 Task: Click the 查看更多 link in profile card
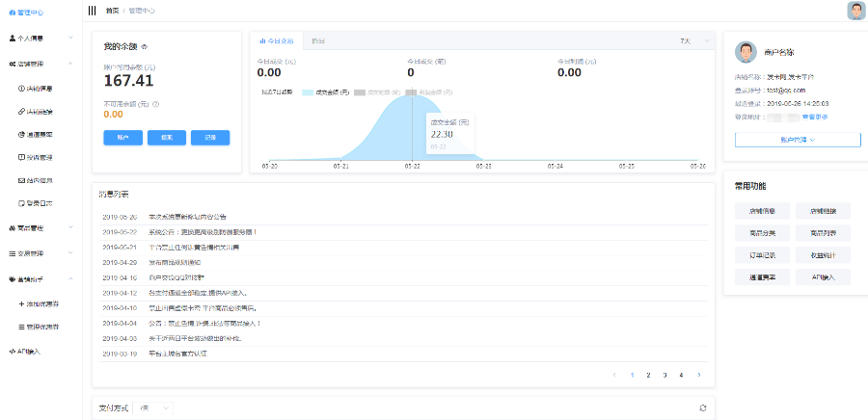pyautogui.click(x=815, y=118)
